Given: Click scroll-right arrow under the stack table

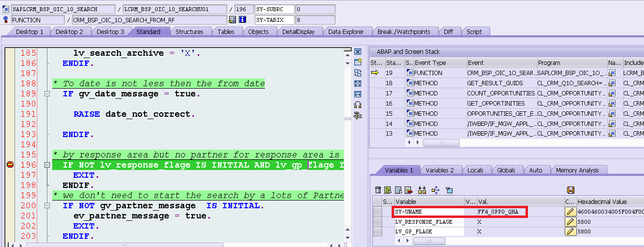Looking at the screenshot, I should pos(418,143).
